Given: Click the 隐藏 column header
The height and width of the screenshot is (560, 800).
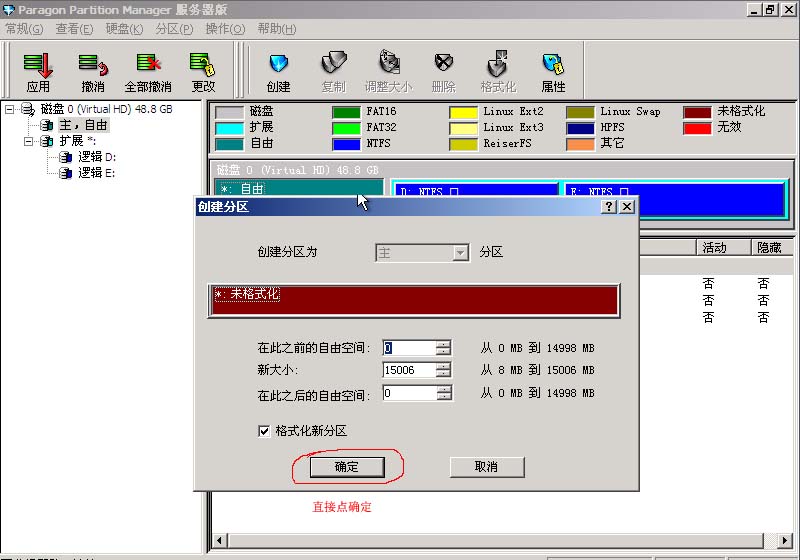Looking at the screenshot, I should [x=771, y=247].
